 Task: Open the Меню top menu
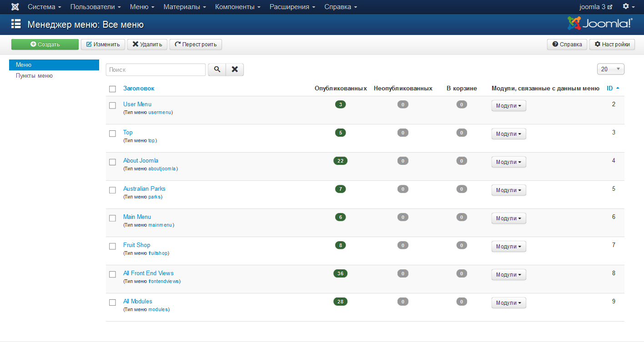coord(142,7)
